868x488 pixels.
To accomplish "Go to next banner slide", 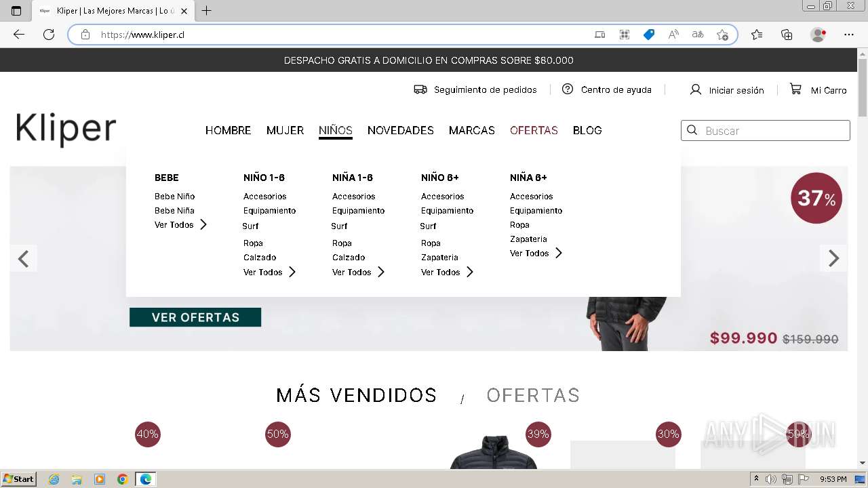I will point(833,258).
